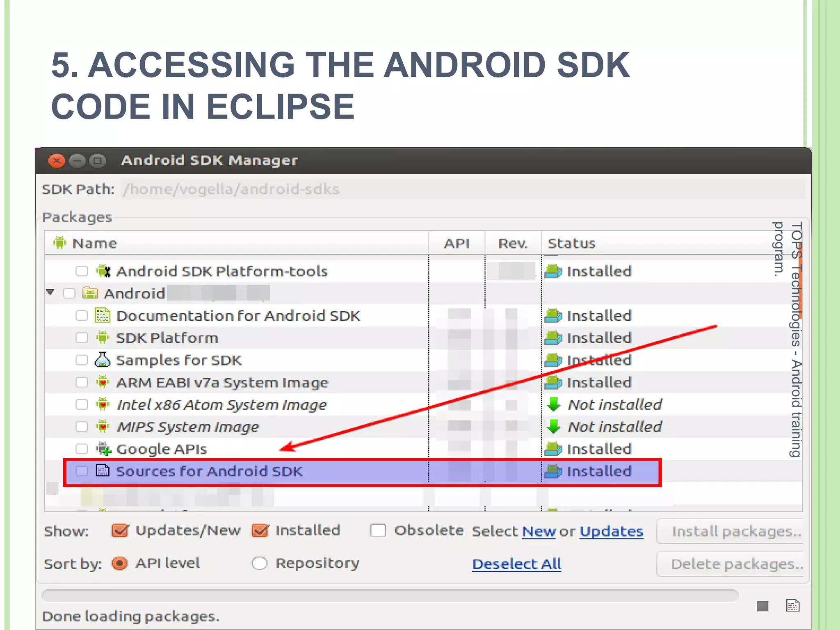
Task: Select Repository sort option
Action: pyautogui.click(x=259, y=563)
